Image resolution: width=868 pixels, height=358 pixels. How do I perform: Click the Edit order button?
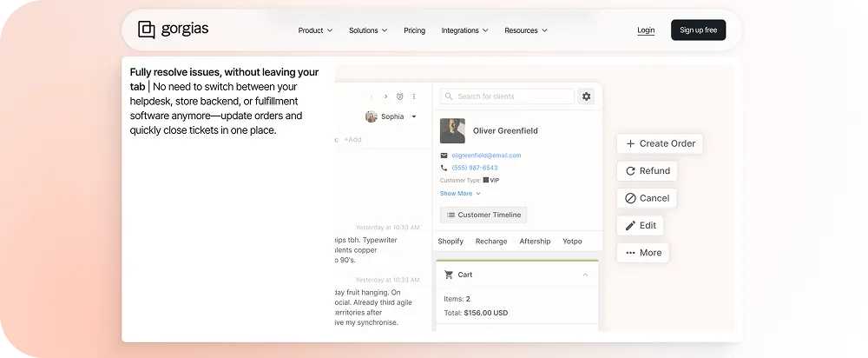641,226
